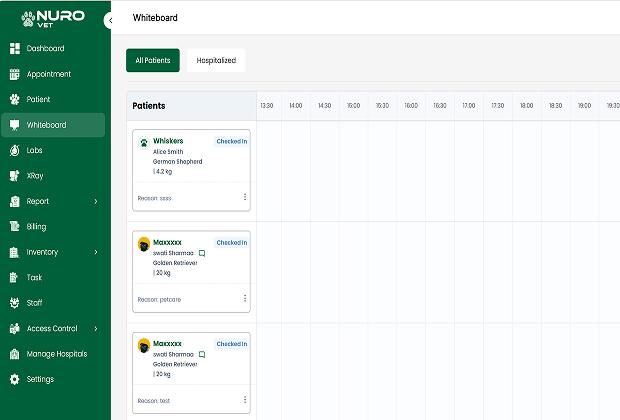Expand the Report submenu chevron

[96, 202]
